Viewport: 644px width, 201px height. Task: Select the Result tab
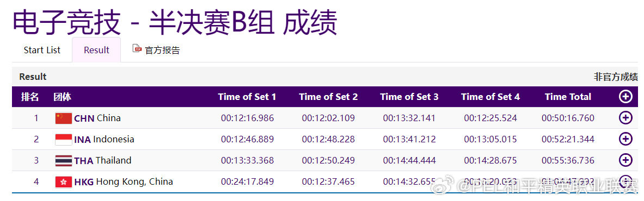pyautogui.click(x=96, y=50)
